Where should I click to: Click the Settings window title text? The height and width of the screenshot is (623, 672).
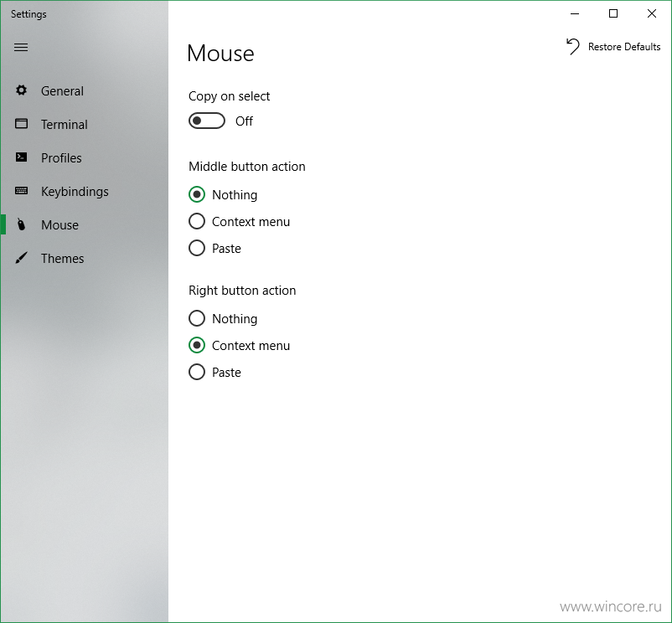[x=28, y=14]
